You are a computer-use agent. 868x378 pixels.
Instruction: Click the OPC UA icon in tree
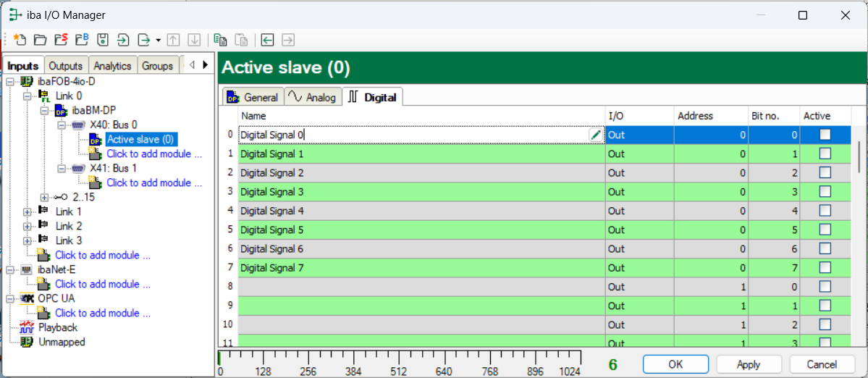click(27, 298)
